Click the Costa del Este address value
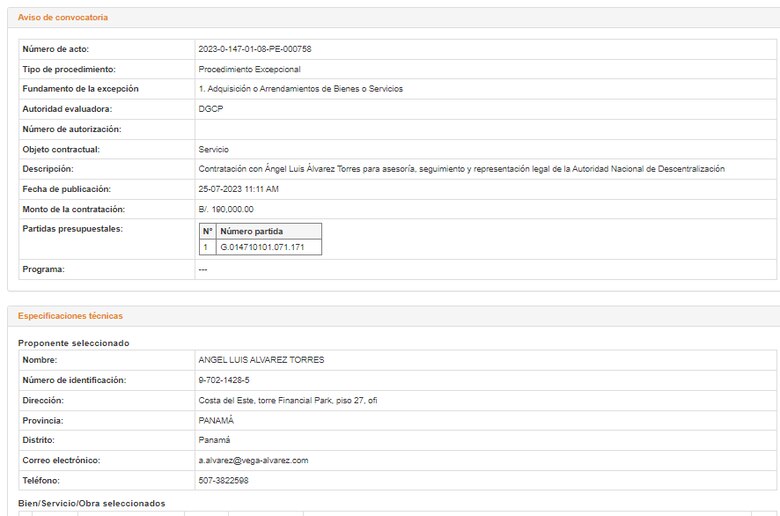The image size is (780, 516). click(287, 400)
